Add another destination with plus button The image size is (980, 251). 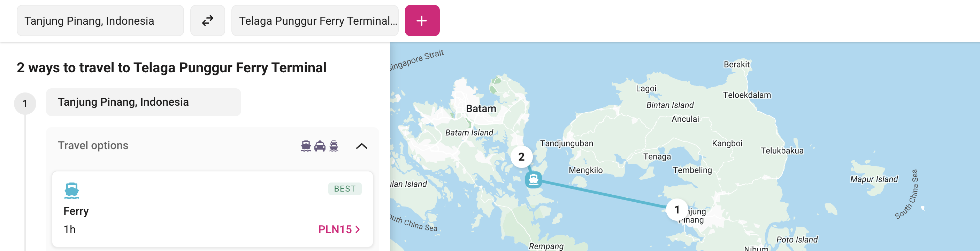coord(422,21)
